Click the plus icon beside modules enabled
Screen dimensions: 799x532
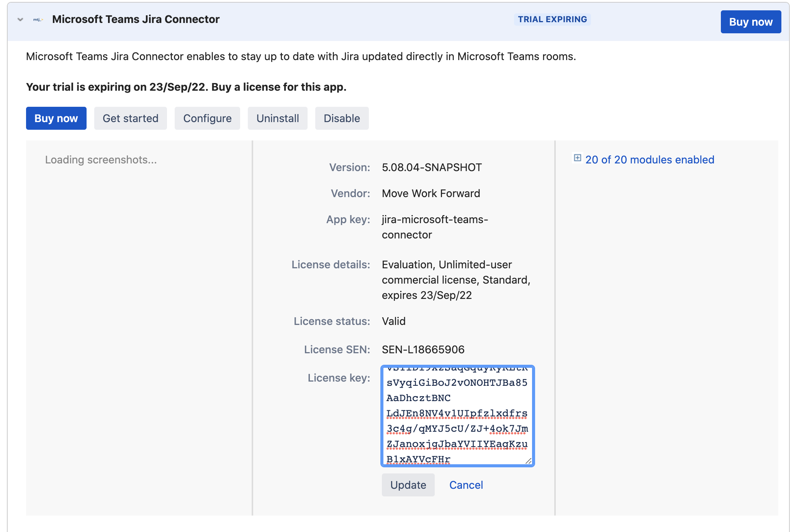pyautogui.click(x=577, y=158)
